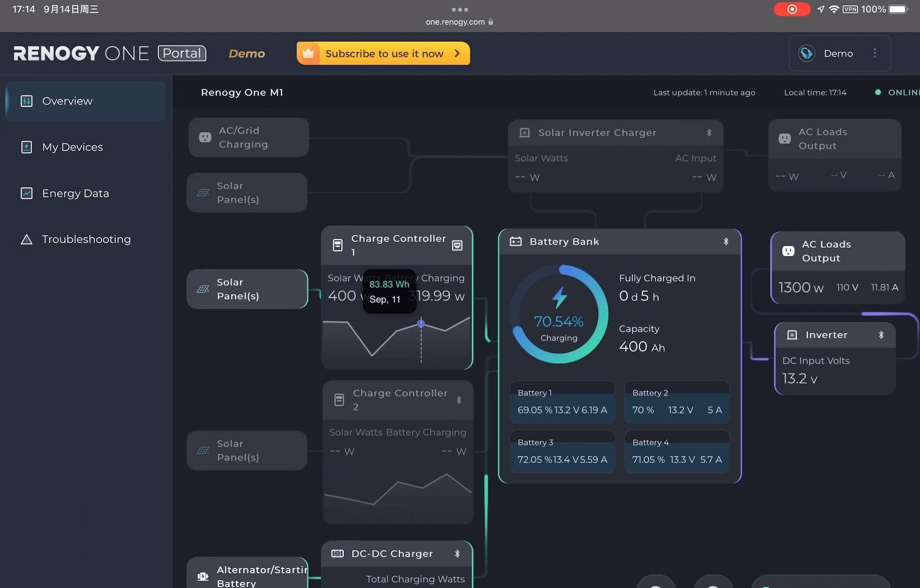This screenshot has height=588, width=920.
Task: Switch to the Energy Data page
Action: click(75, 193)
